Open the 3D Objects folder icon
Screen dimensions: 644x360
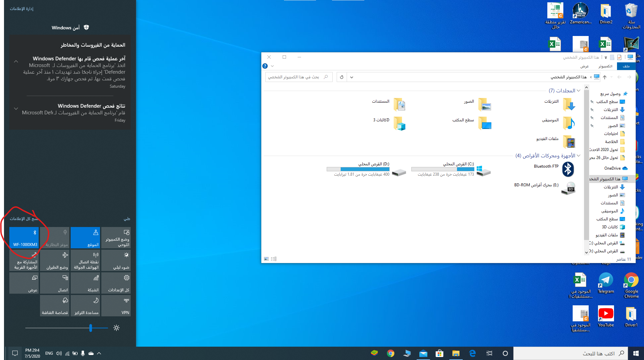(x=399, y=123)
